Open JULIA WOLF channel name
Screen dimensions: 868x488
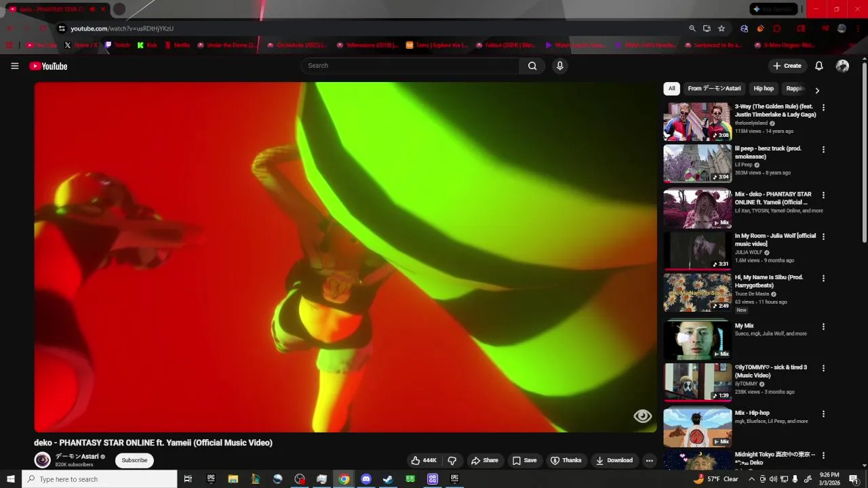pyautogui.click(x=749, y=252)
